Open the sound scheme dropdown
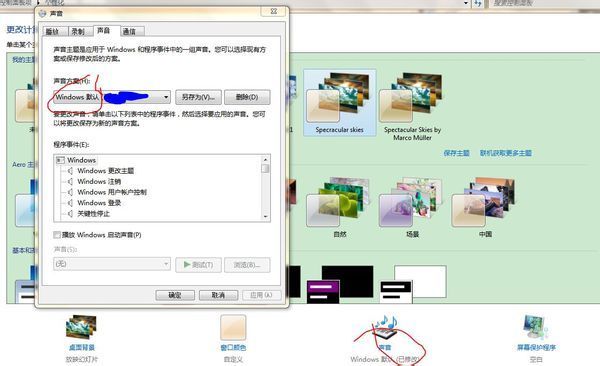The image size is (600, 366). pos(112,97)
